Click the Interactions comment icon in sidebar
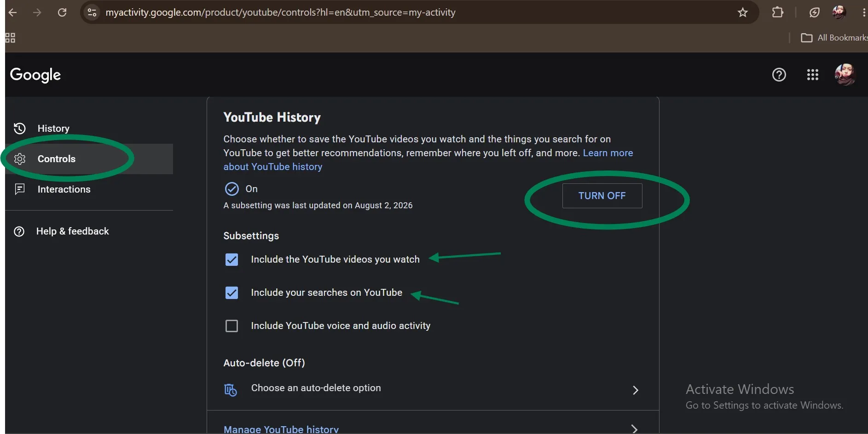 20,189
